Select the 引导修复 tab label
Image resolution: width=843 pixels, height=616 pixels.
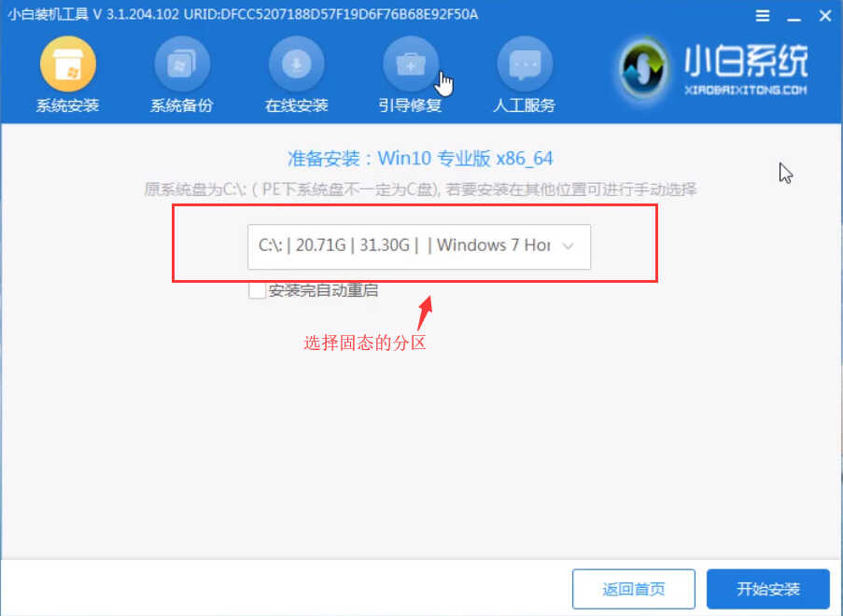point(410,105)
